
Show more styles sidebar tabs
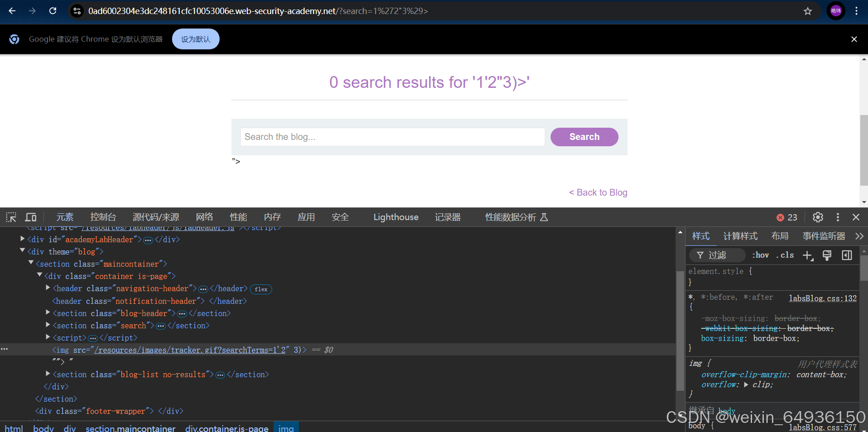click(x=859, y=236)
